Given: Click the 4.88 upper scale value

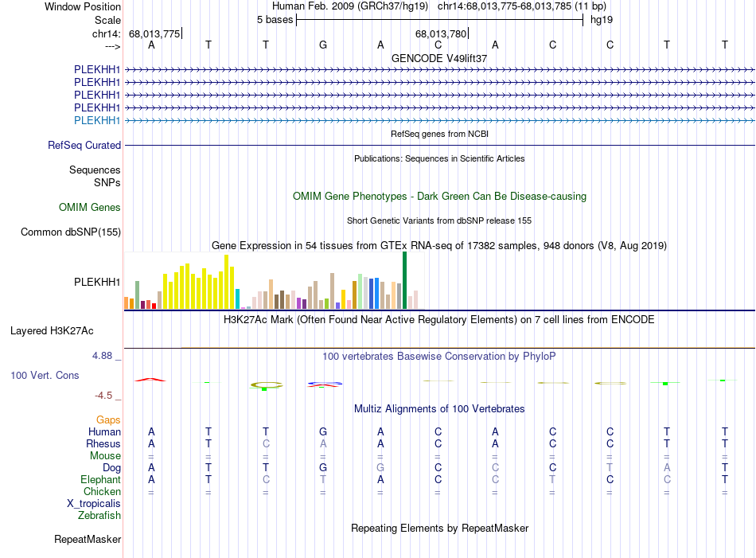Looking at the screenshot, I should [102, 356].
